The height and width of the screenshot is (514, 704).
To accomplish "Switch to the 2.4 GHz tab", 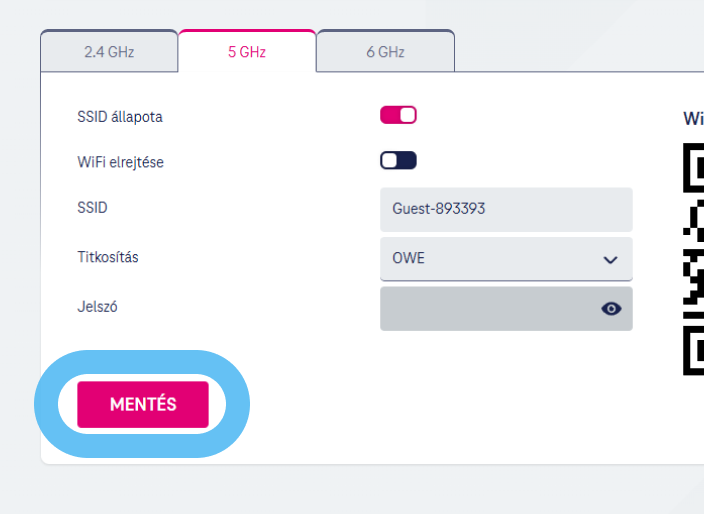I will [x=109, y=52].
